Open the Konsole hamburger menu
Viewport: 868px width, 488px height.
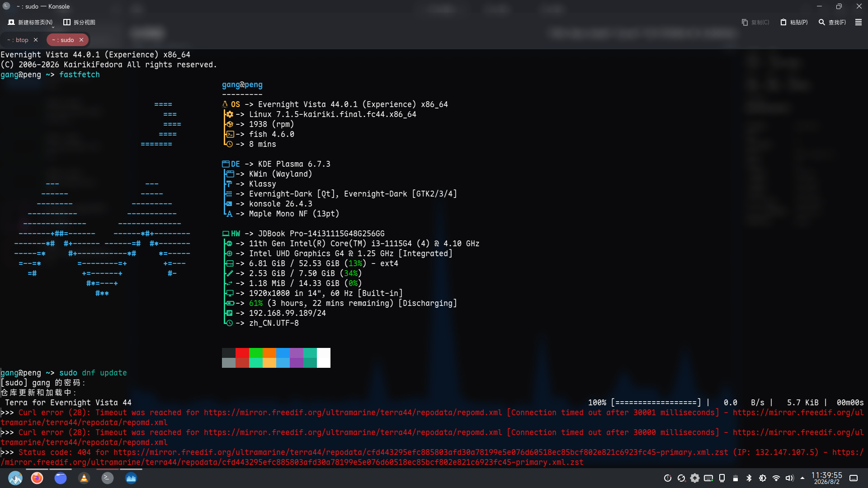[859, 22]
